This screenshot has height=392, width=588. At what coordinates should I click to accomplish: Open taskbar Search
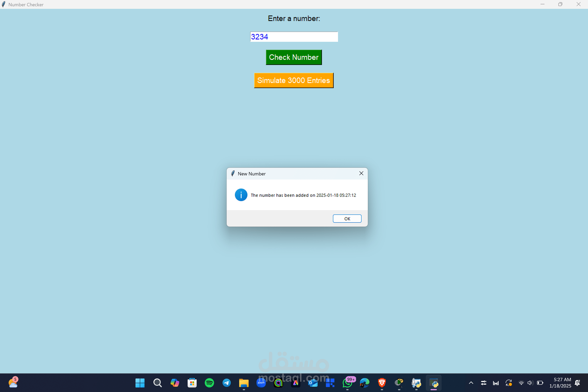click(157, 383)
